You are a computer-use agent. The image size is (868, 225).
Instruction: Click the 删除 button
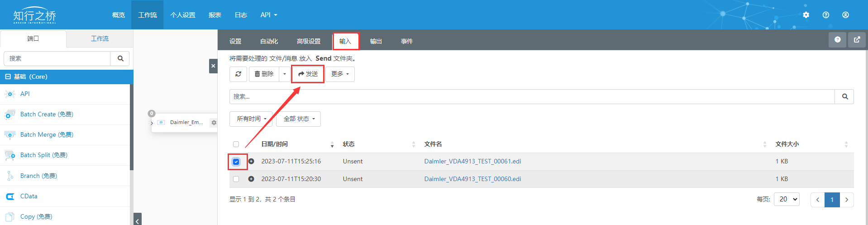(264, 74)
